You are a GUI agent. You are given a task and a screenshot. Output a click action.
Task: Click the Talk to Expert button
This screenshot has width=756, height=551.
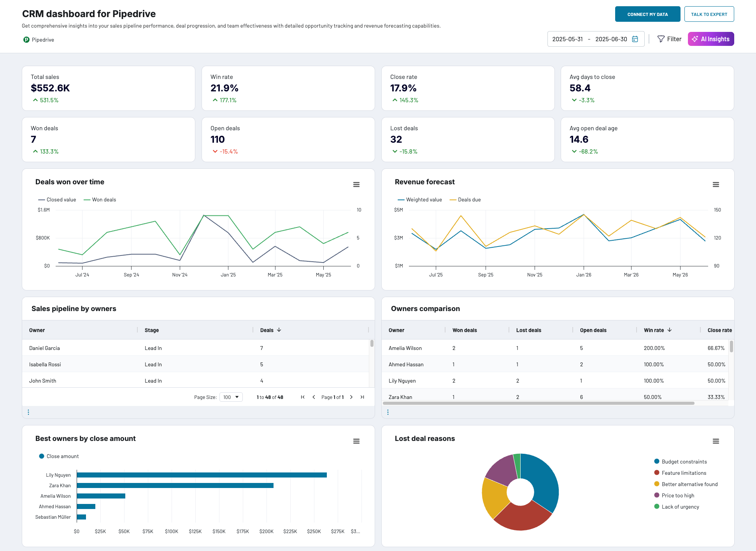pyautogui.click(x=709, y=14)
